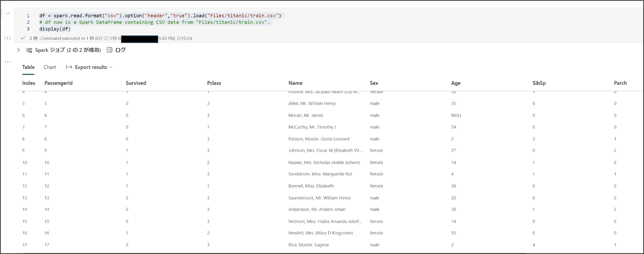Expand the Spark jobs section arrow
The height and width of the screenshot is (254, 644).
(x=18, y=50)
